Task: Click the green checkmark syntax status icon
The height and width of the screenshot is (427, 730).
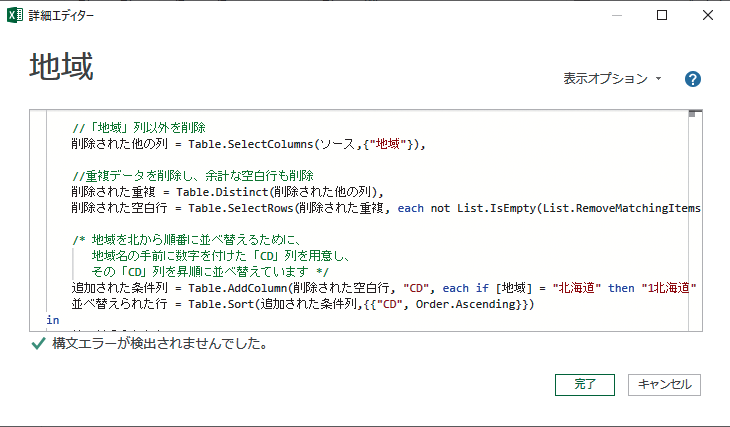Action: [38, 344]
